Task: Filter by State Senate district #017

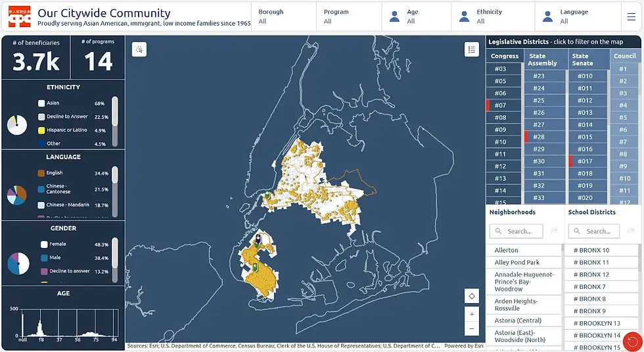Action: pos(587,161)
